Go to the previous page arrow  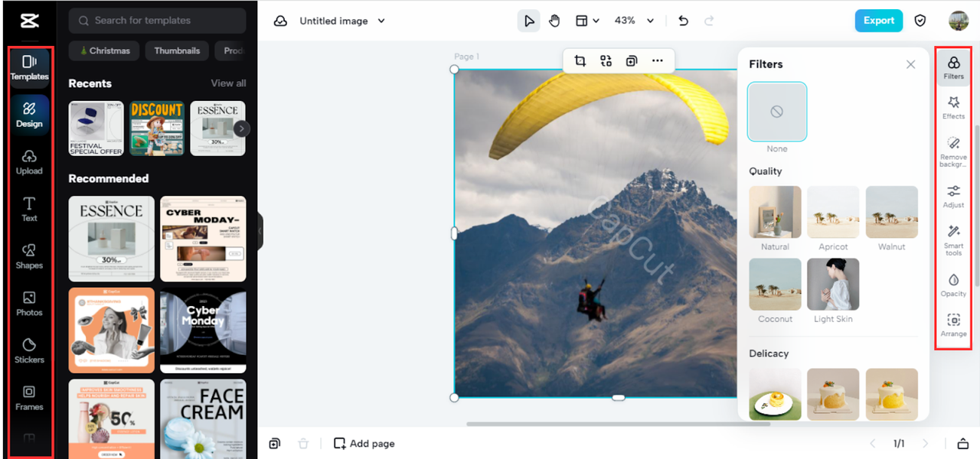(872, 443)
